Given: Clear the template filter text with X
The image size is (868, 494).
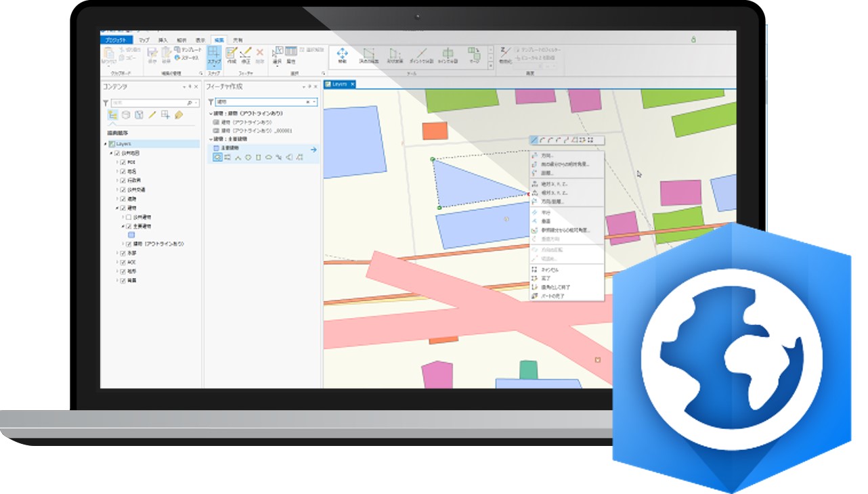Looking at the screenshot, I should pyautogui.click(x=307, y=102).
